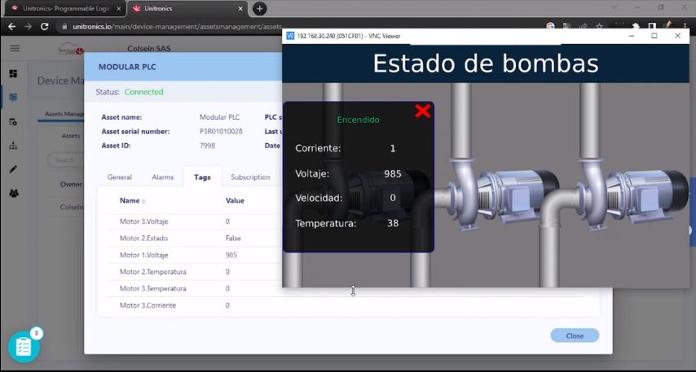The image size is (696, 372).
Task: Switch to the Alarms tab
Action: pos(163,177)
